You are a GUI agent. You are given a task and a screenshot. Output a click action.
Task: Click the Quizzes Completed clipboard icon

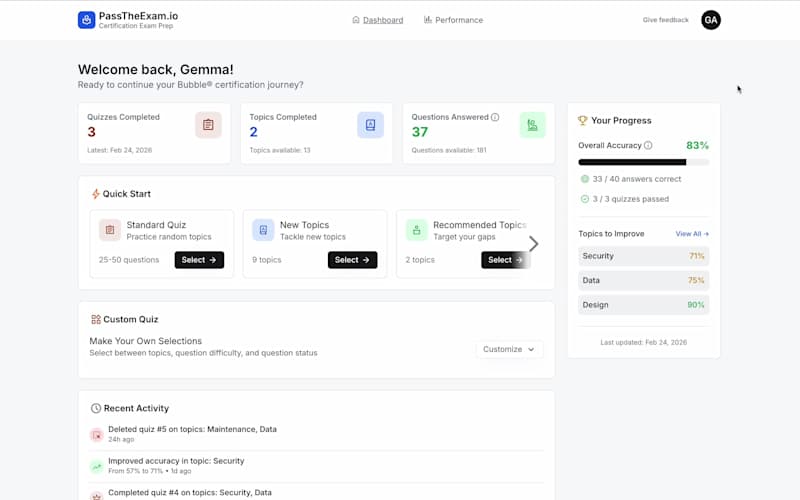coord(208,125)
